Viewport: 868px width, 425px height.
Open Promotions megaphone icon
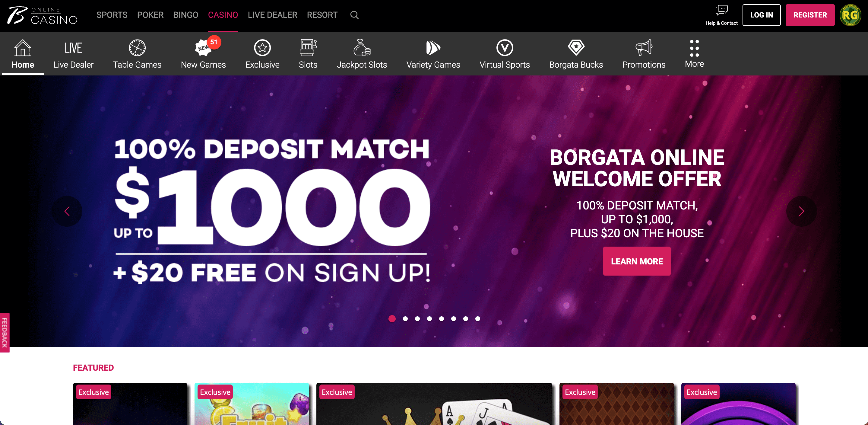pos(644,48)
